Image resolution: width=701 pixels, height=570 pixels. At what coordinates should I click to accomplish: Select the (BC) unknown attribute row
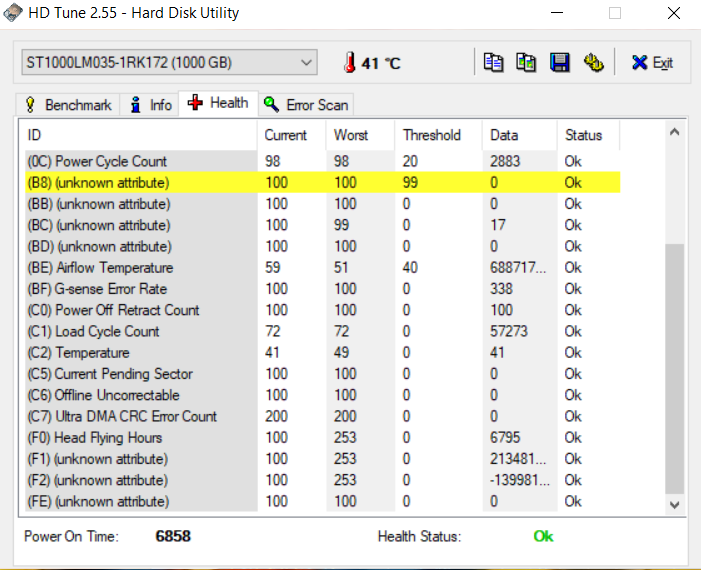[x=322, y=225]
